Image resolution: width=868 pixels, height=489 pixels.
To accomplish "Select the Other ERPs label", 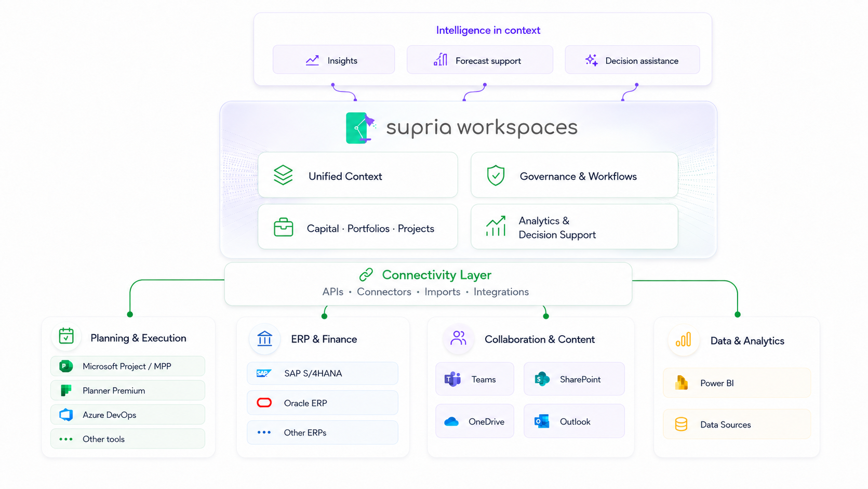I will pyautogui.click(x=305, y=432).
